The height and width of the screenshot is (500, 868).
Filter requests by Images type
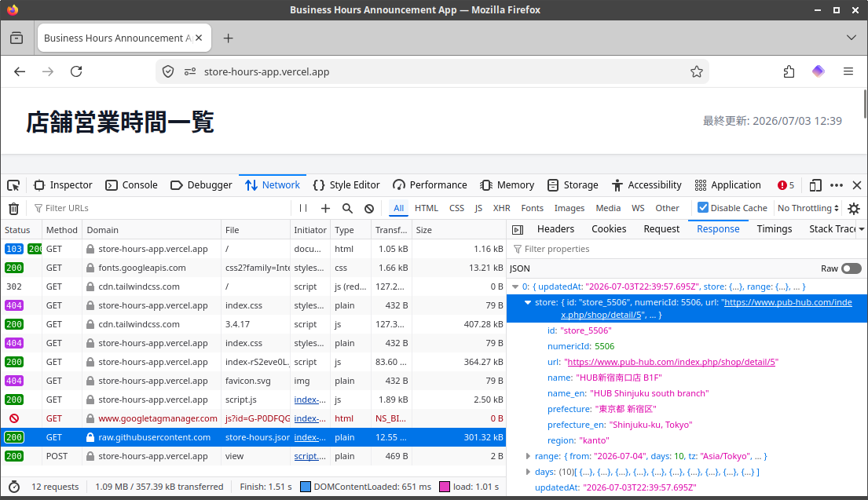pyautogui.click(x=569, y=209)
